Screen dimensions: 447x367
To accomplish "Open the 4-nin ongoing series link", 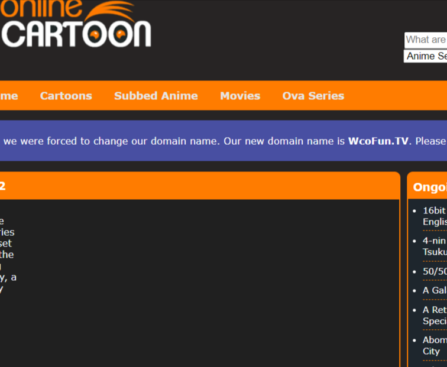I will pyautogui.click(x=435, y=246).
